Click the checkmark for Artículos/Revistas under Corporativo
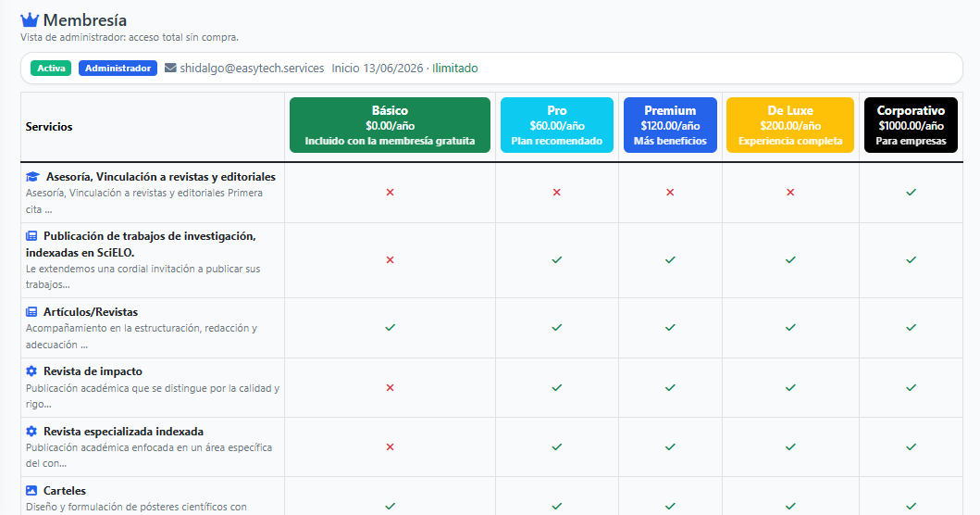 coord(912,327)
